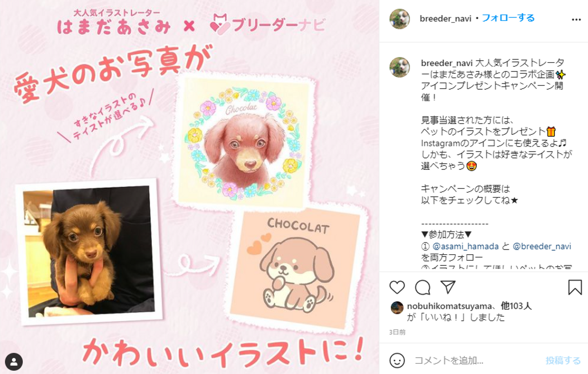This screenshot has width=588, height=374.
Task: Open comments via speech bubble icon
Action: tap(423, 287)
